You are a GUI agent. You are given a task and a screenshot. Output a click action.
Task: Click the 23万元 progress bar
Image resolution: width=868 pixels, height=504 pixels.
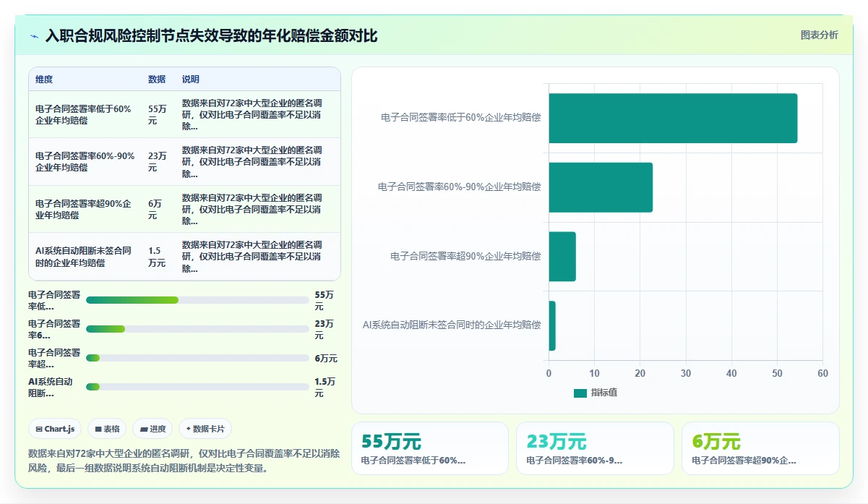point(197,329)
